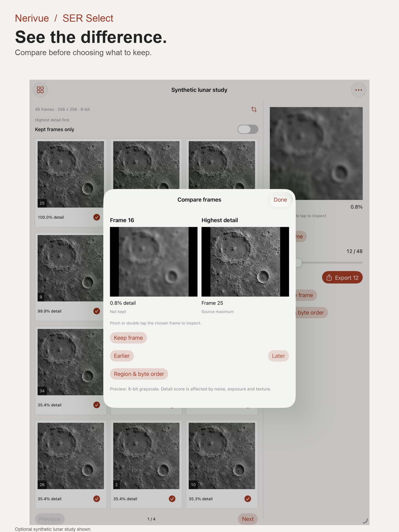This screenshot has height=532, width=399.
Task: Open Region & byte order in dialog
Action: tap(139, 374)
